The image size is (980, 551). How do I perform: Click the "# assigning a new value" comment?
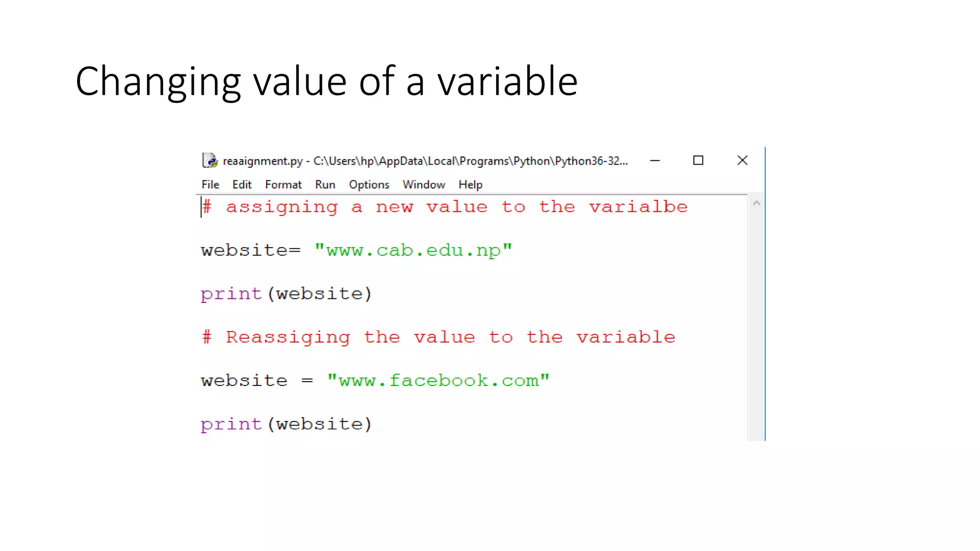tap(445, 207)
